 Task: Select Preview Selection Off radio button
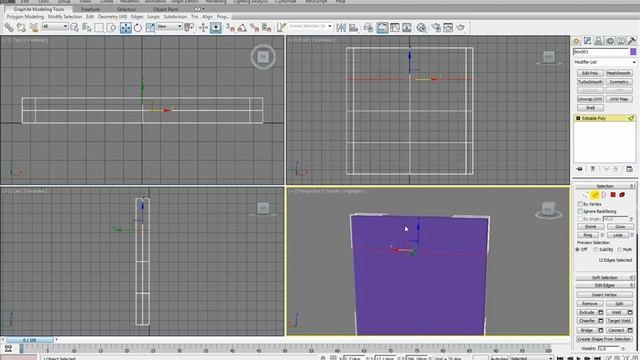pos(578,249)
